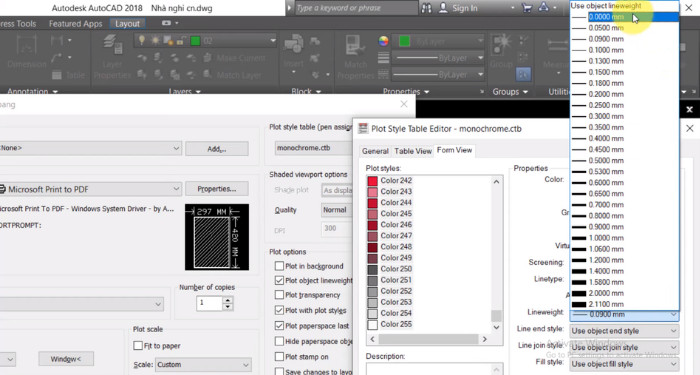
Task: Click the Sign In user icon
Action: (x=443, y=8)
